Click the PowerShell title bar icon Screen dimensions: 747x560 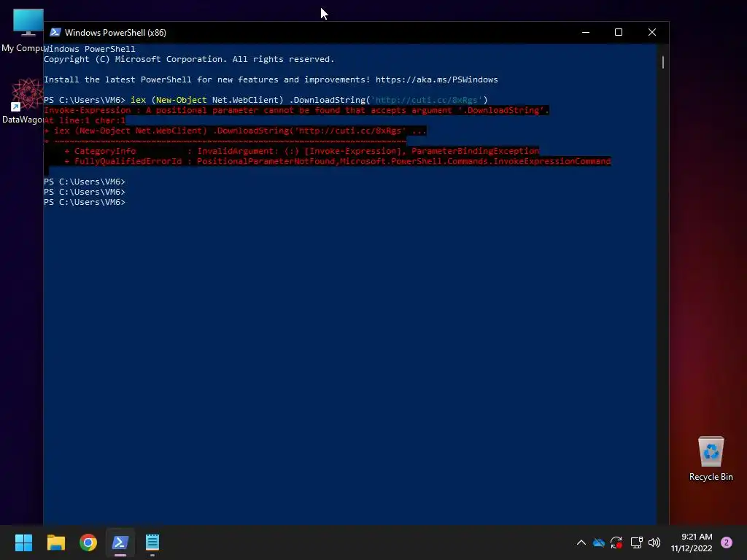coord(55,32)
